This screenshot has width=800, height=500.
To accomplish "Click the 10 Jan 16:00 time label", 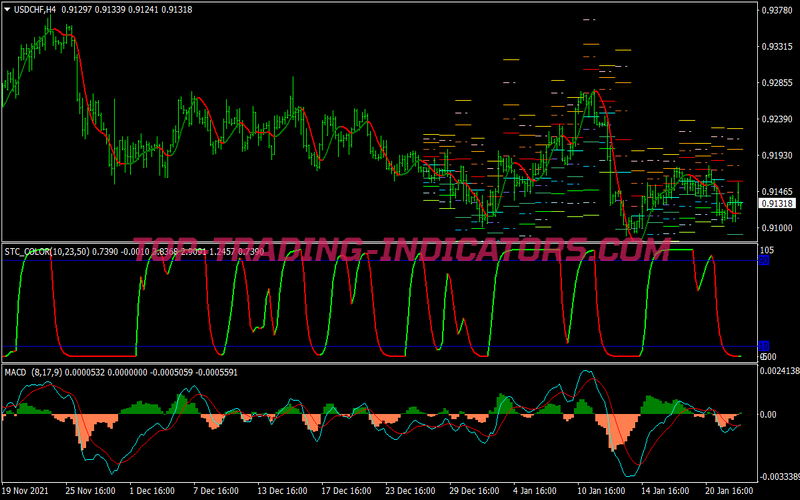I will [602, 491].
